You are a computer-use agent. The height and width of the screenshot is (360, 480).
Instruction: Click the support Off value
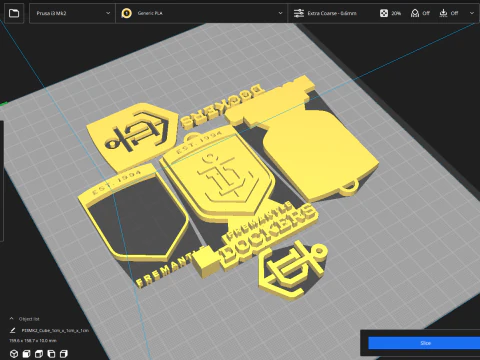click(x=426, y=13)
